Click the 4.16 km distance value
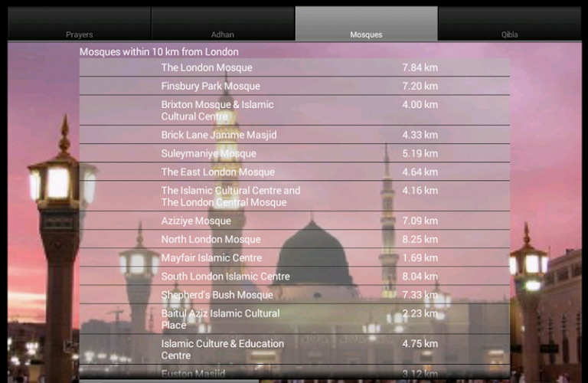The width and height of the screenshot is (588, 383). (x=420, y=190)
